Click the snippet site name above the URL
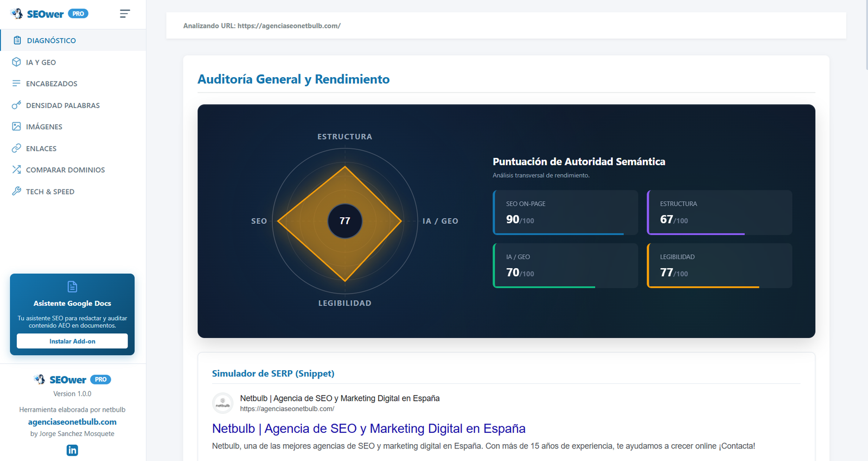This screenshot has width=868, height=461. pos(340,399)
